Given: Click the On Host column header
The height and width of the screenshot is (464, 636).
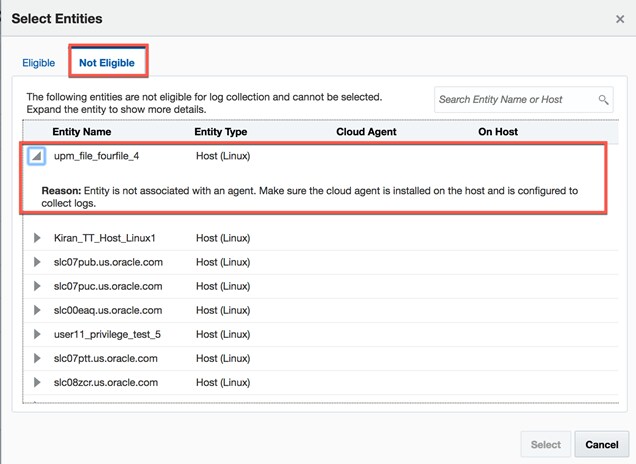Looking at the screenshot, I should pos(498,131).
